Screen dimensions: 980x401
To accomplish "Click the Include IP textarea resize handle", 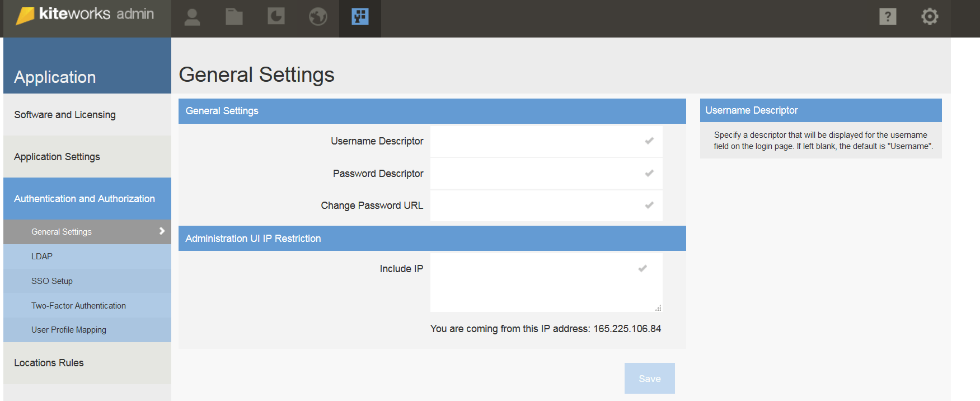I will tap(658, 307).
